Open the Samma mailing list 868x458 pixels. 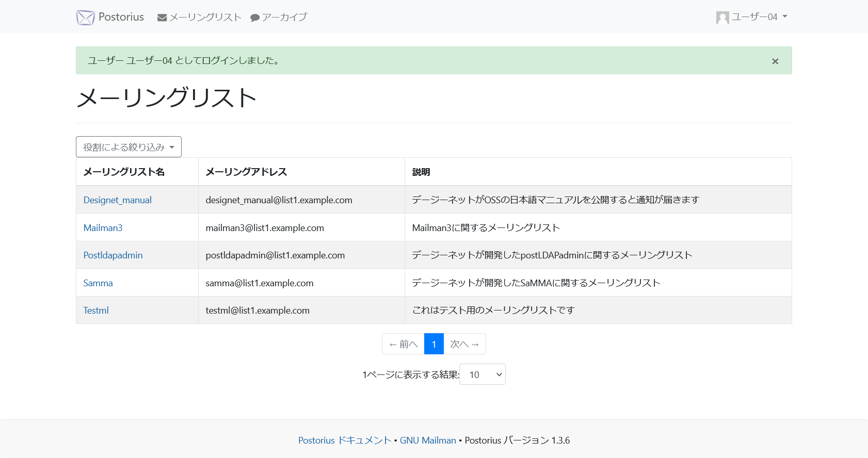[x=98, y=283]
